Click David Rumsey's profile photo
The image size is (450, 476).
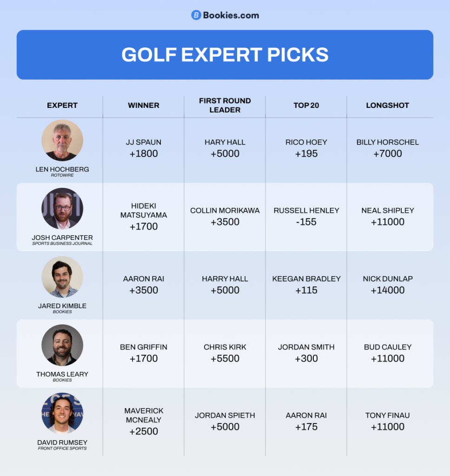(x=62, y=414)
